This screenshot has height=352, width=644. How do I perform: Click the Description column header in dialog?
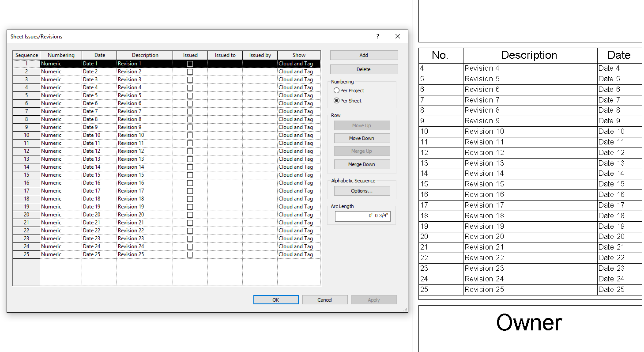[x=145, y=55]
